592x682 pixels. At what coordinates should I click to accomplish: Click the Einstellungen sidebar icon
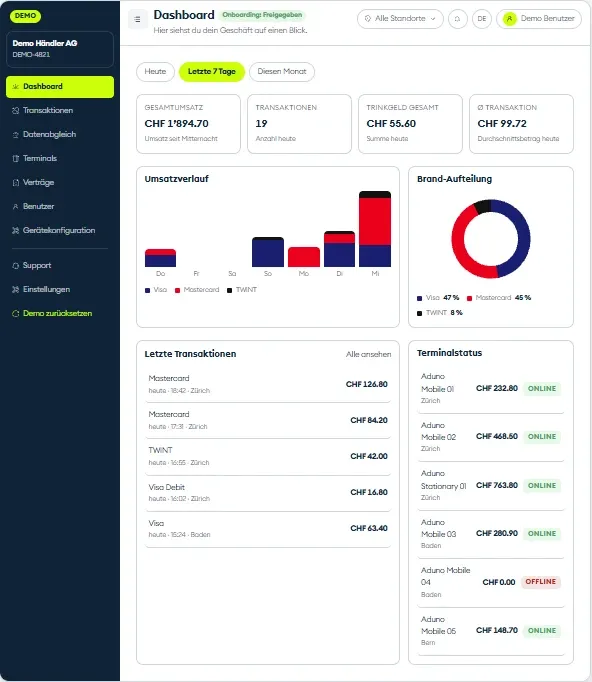coord(16,290)
